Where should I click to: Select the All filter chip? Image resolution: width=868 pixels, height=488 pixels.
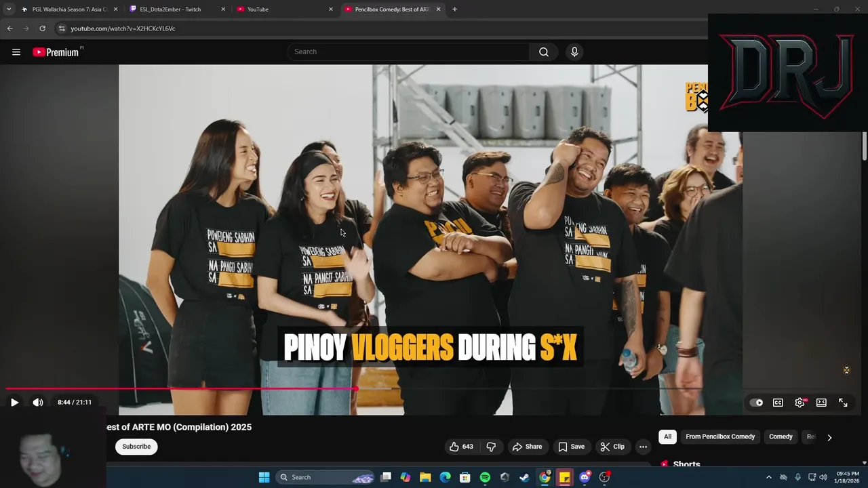(667, 437)
